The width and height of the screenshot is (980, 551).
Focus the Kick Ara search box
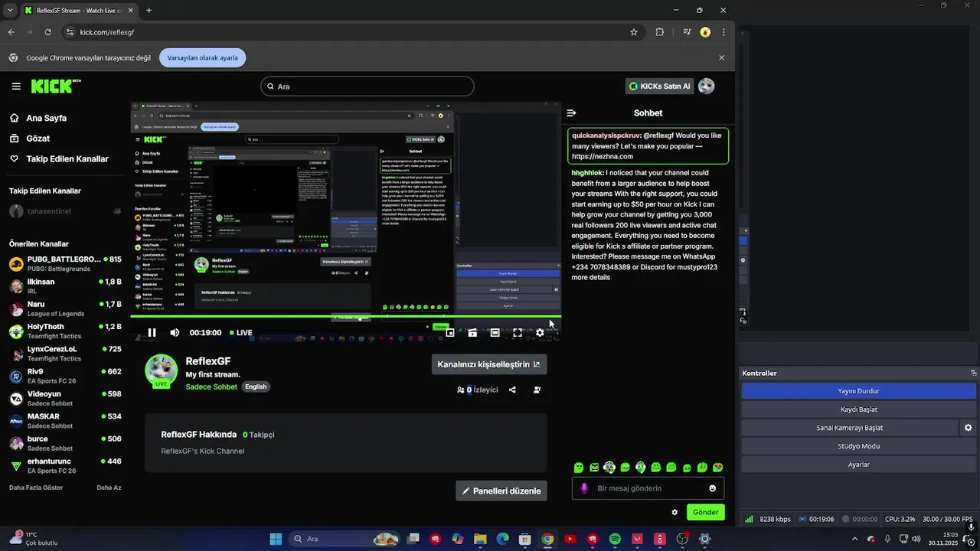pyautogui.click(x=367, y=86)
